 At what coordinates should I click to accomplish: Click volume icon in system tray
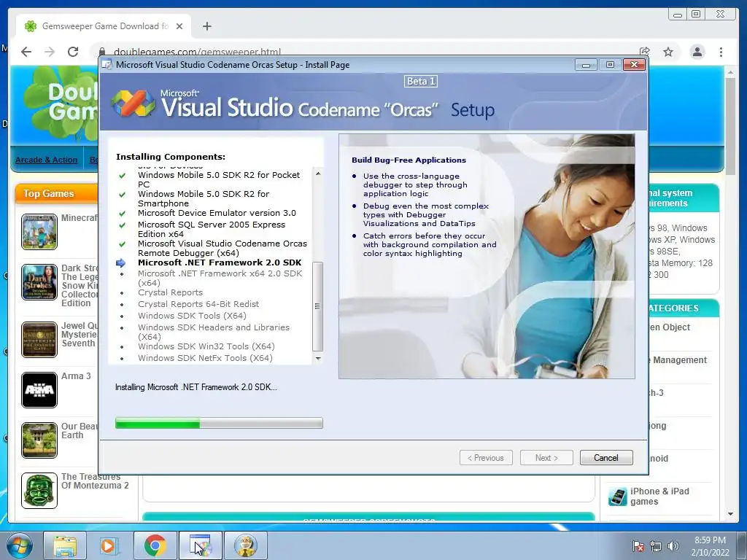(x=673, y=546)
